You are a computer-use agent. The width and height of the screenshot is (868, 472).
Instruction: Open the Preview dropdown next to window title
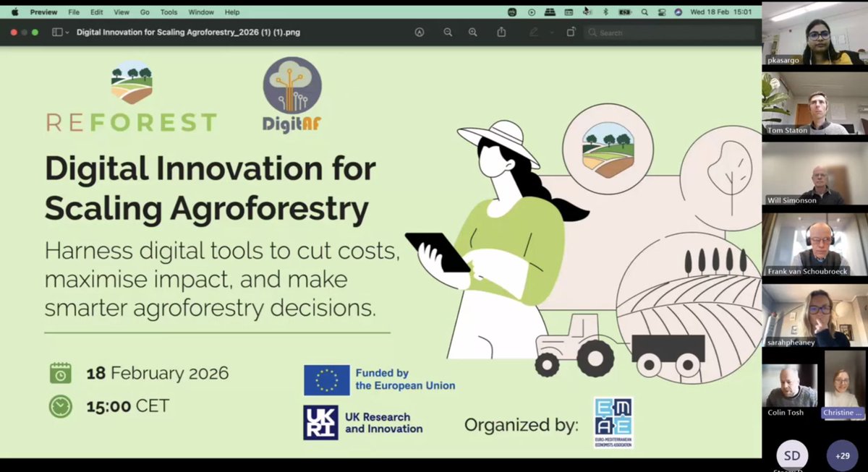(x=43, y=12)
